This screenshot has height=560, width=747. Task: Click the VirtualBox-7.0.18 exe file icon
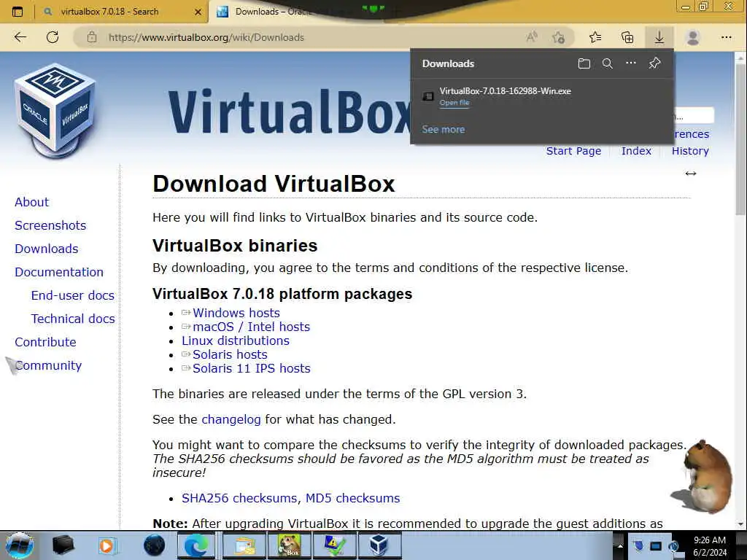[x=427, y=96]
